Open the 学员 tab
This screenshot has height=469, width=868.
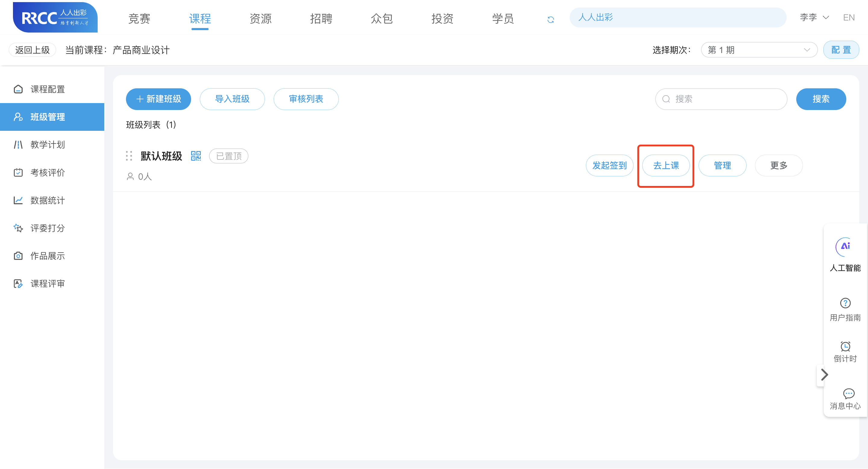[x=503, y=18]
